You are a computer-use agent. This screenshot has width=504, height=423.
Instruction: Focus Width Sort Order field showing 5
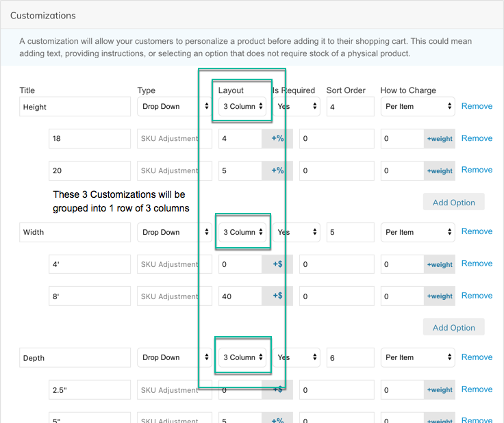[x=351, y=232]
